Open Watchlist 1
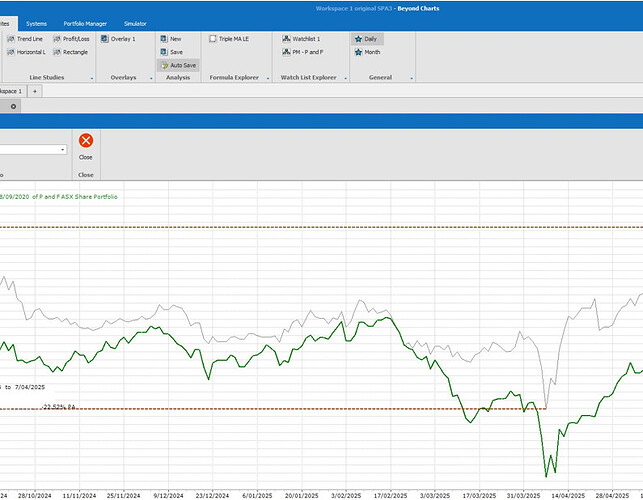This screenshot has height=500, width=643. [x=301, y=39]
